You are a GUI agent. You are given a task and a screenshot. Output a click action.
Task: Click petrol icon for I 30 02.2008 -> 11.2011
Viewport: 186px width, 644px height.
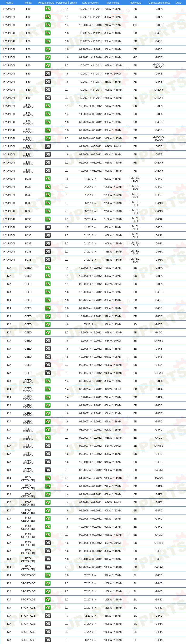click(48, 49)
